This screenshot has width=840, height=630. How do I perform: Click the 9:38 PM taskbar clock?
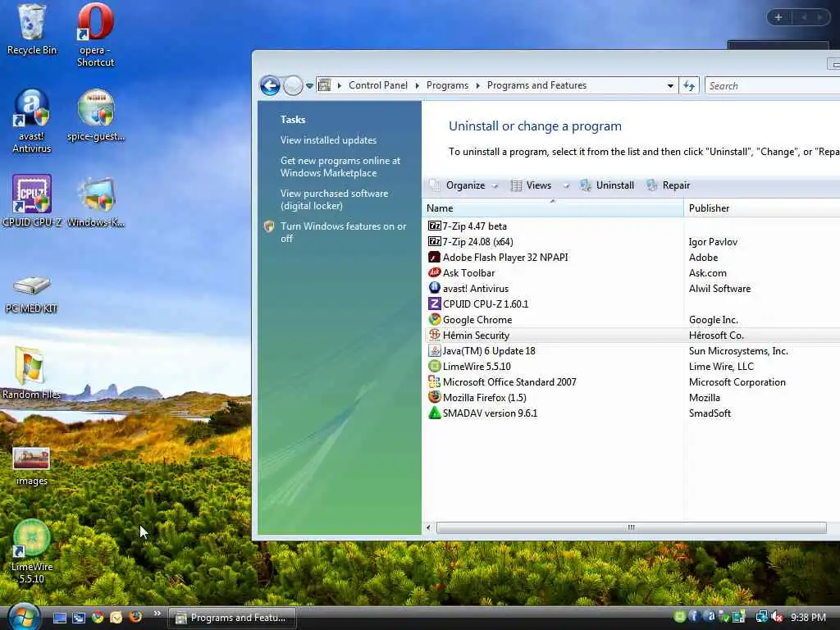tap(808, 618)
